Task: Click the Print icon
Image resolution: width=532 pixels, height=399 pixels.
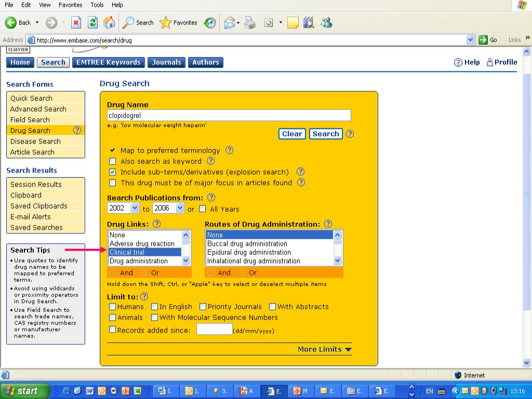Action: click(x=250, y=23)
